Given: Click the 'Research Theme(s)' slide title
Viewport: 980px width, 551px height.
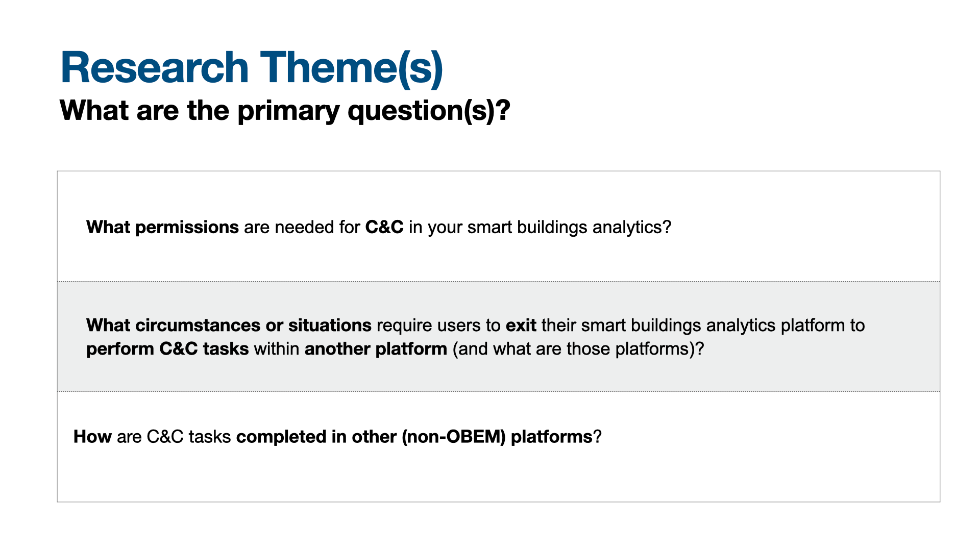Looking at the screenshot, I should 252,68.
